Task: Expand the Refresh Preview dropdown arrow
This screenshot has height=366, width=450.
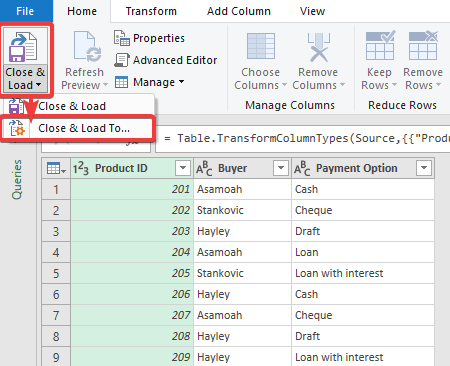Action: [105, 85]
